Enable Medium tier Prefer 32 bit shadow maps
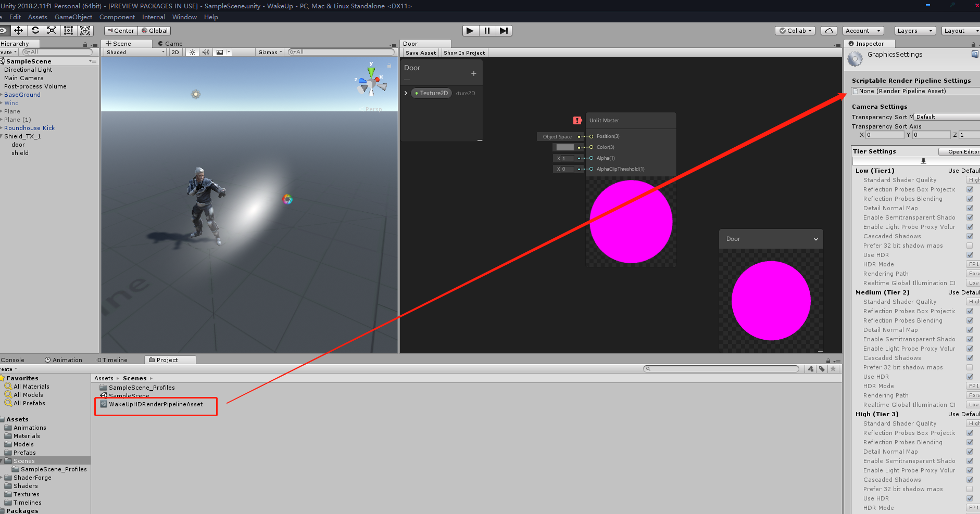Image resolution: width=980 pixels, height=514 pixels. (x=970, y=367)
